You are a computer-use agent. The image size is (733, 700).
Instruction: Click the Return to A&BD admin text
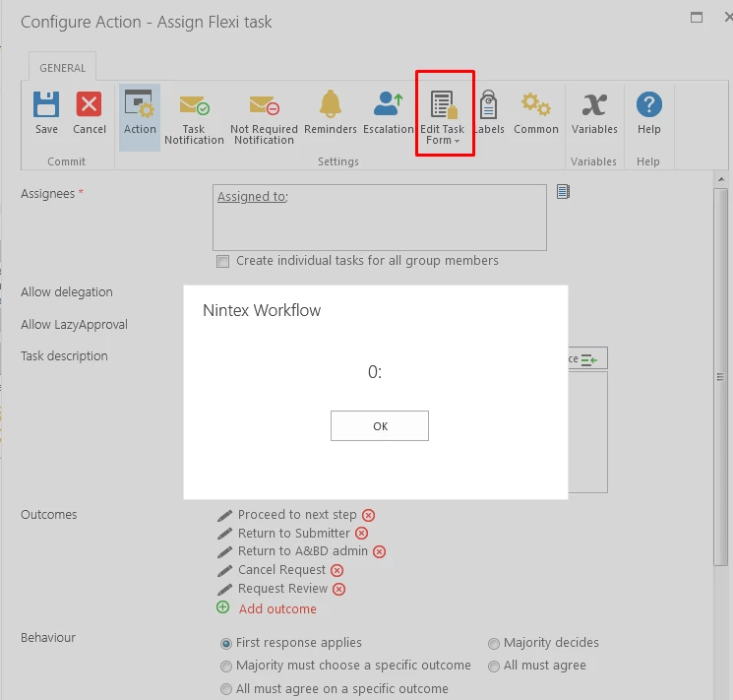click(302, 551)
